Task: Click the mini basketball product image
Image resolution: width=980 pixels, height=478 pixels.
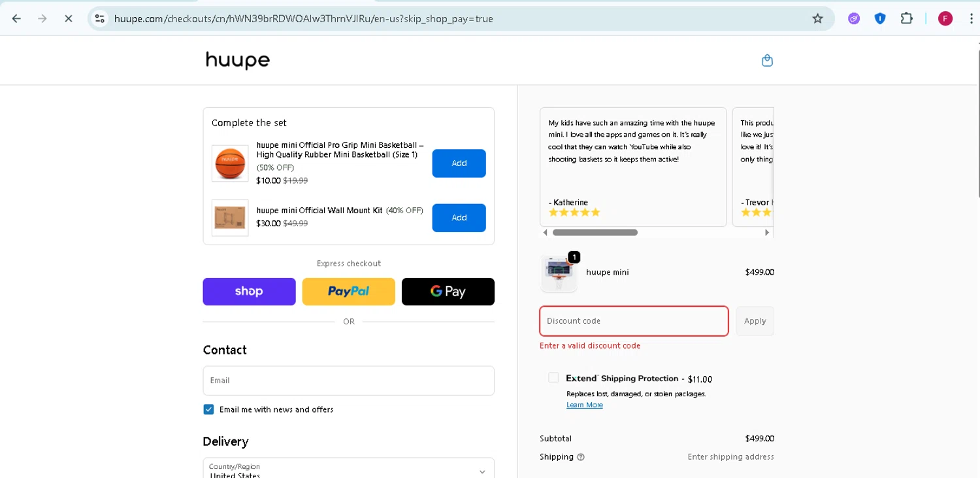Action: pos(230,163)
